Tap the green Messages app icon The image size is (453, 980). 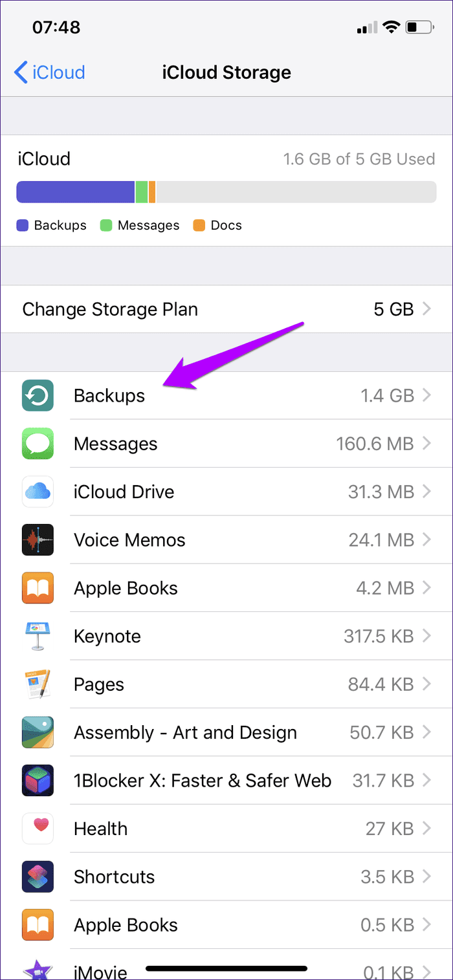(x=38, y=444)
